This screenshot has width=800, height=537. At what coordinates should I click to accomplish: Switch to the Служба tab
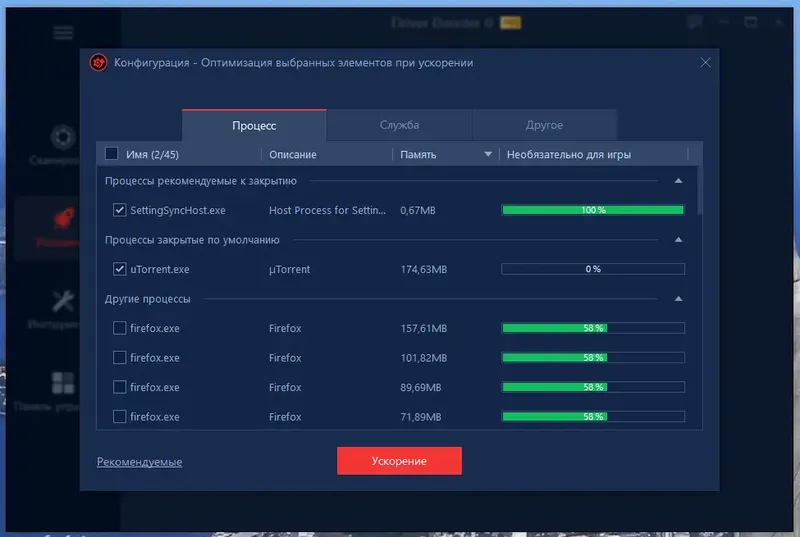[x=399, y=125]
